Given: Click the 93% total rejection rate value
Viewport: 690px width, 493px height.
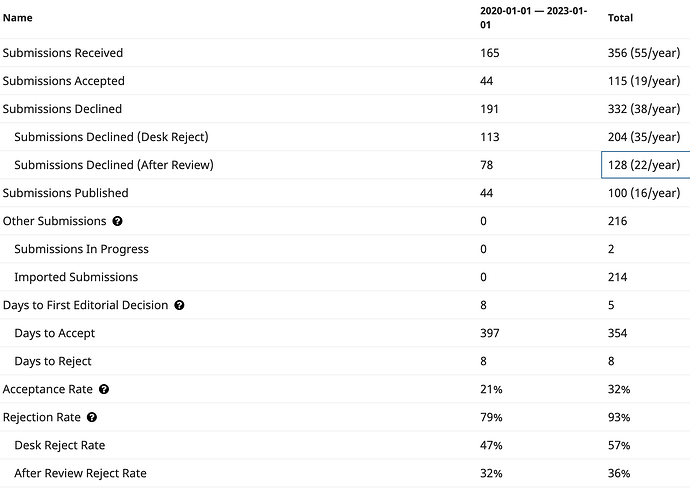Looking at the screenshot, I should [619, 417].
